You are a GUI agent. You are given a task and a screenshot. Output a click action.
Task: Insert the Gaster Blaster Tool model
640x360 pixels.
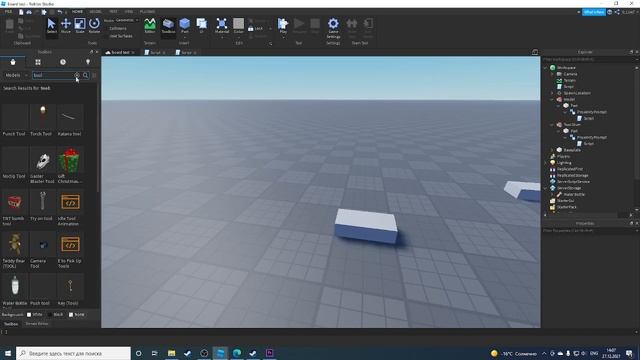click(x=42, y=165)
